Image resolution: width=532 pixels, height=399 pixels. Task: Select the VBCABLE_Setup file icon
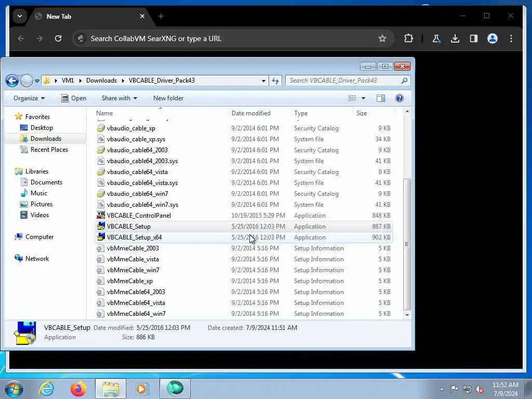tap(101, 227)
